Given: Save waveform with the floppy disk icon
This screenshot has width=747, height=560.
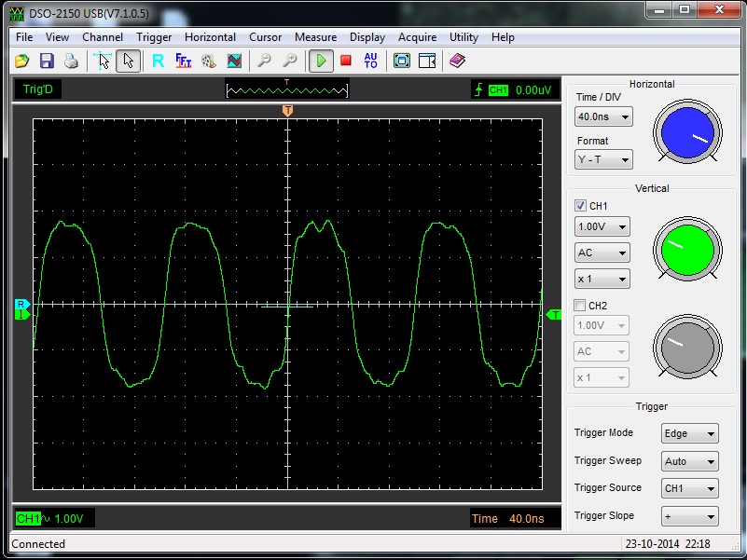Looking at the screenshot, I should [46, 61].
